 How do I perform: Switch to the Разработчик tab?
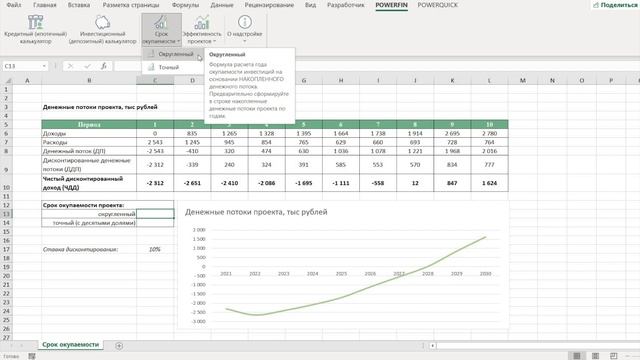pos(346,5)
